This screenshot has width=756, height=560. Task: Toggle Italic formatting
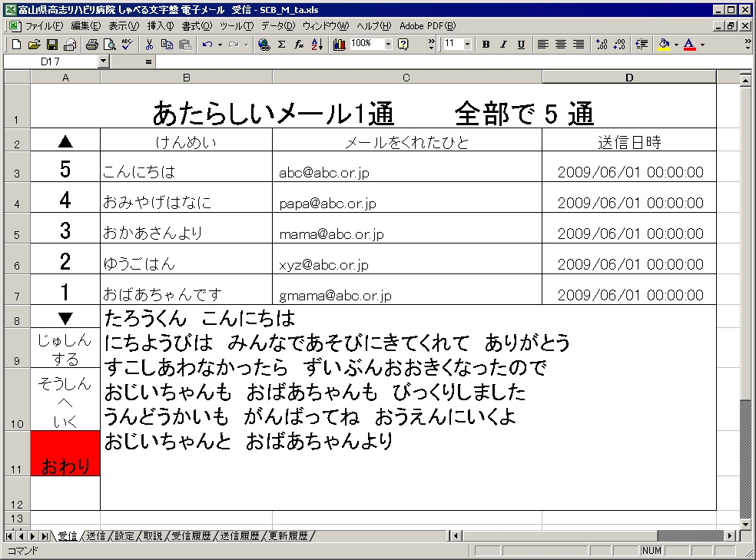(503, 45)
